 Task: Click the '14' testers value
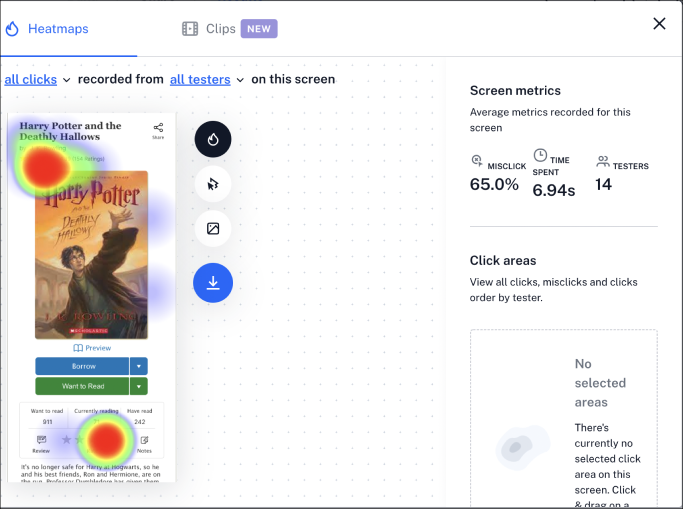click(603, 185)
